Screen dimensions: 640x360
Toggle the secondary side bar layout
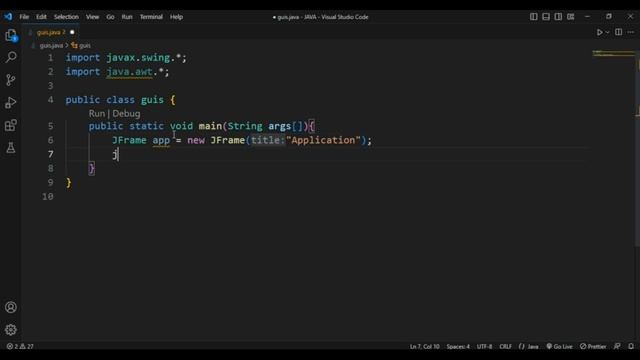point(558,17)
